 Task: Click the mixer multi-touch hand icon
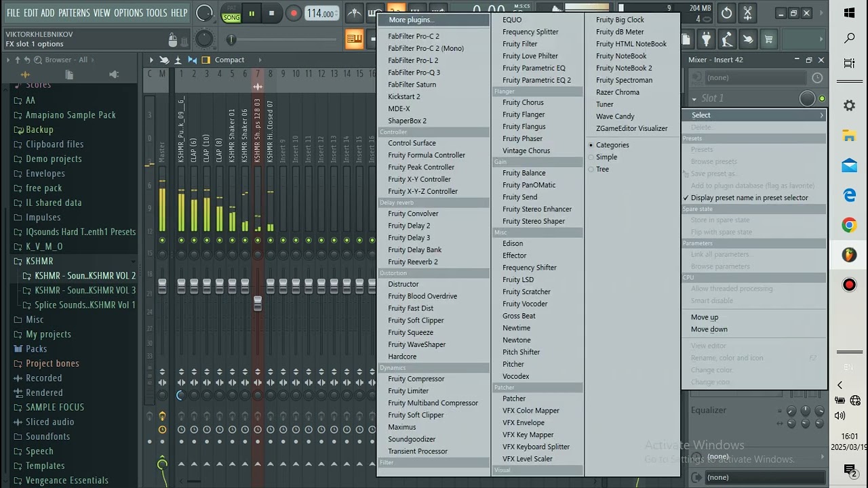pos(165,60)
